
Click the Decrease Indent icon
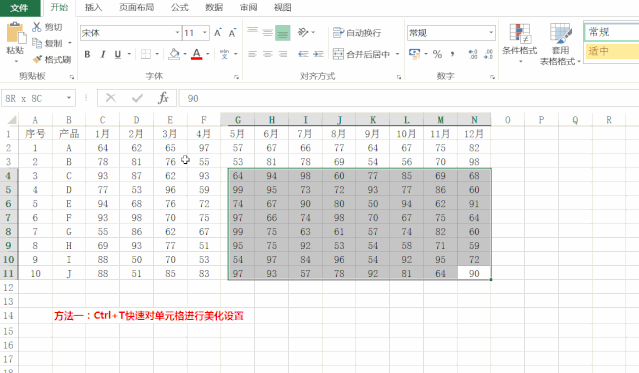pos(303,54)
